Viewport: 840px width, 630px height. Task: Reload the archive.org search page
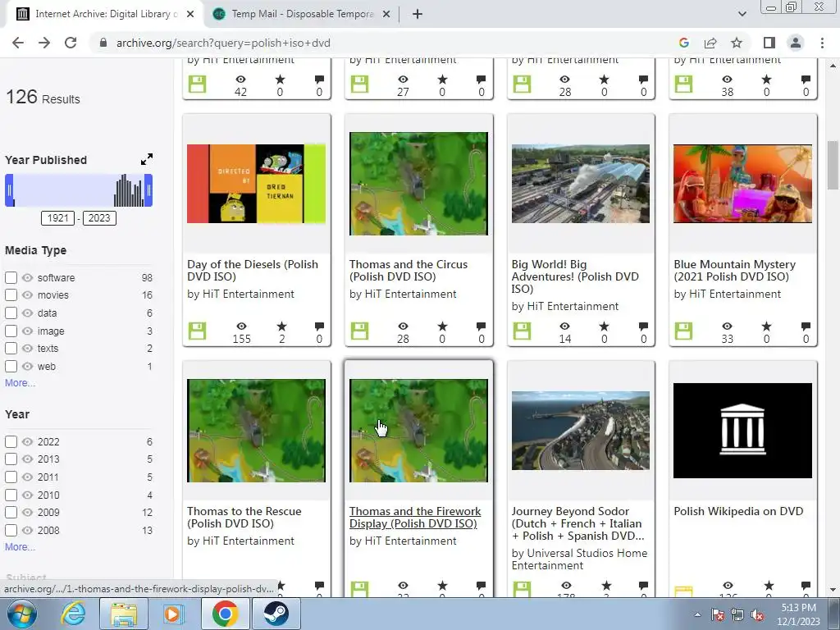[71, 43]
